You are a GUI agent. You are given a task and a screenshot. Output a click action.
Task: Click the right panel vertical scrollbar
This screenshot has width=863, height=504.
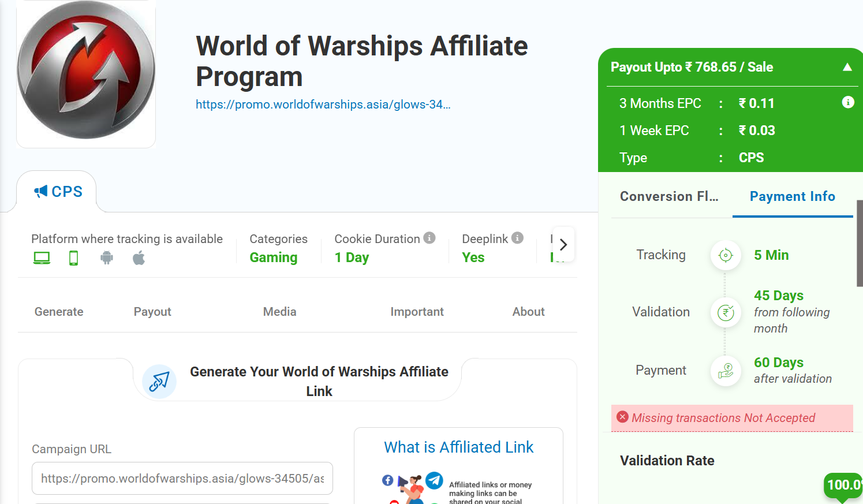tap(860, 244)
